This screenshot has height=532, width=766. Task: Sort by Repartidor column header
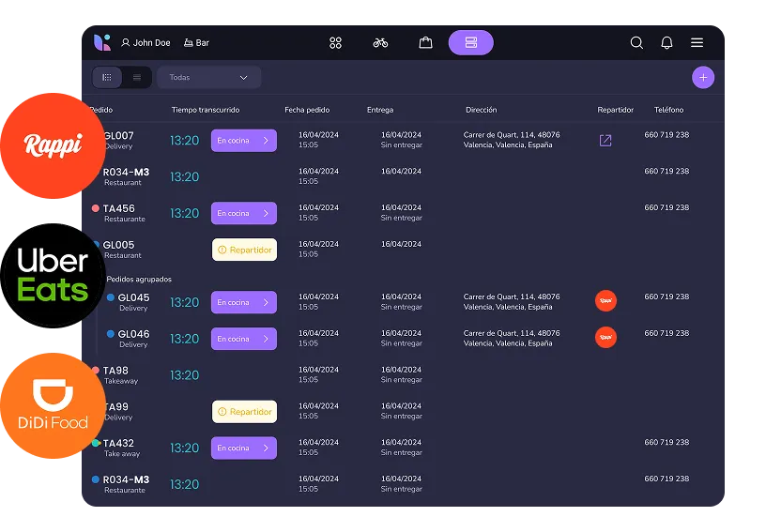pos(616,110)
